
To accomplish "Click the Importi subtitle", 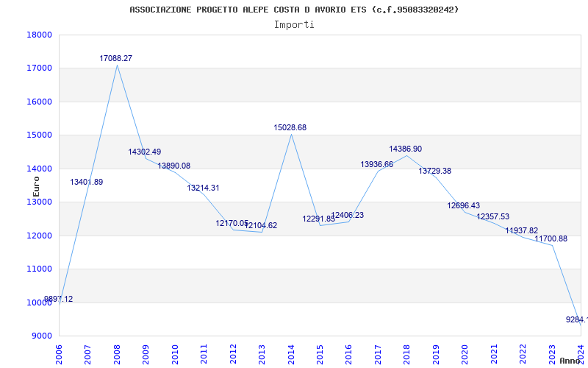I will click(x=294, y=25).
